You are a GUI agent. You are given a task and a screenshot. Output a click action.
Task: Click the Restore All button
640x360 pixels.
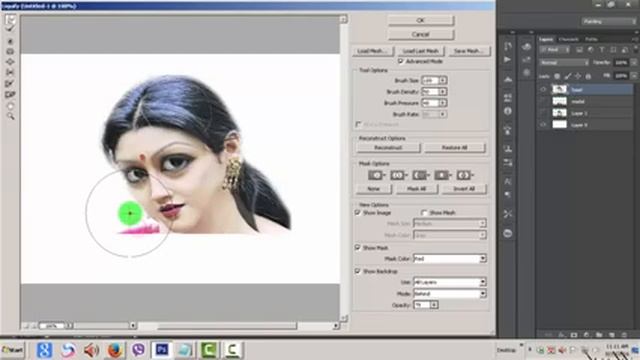(454, 148)
